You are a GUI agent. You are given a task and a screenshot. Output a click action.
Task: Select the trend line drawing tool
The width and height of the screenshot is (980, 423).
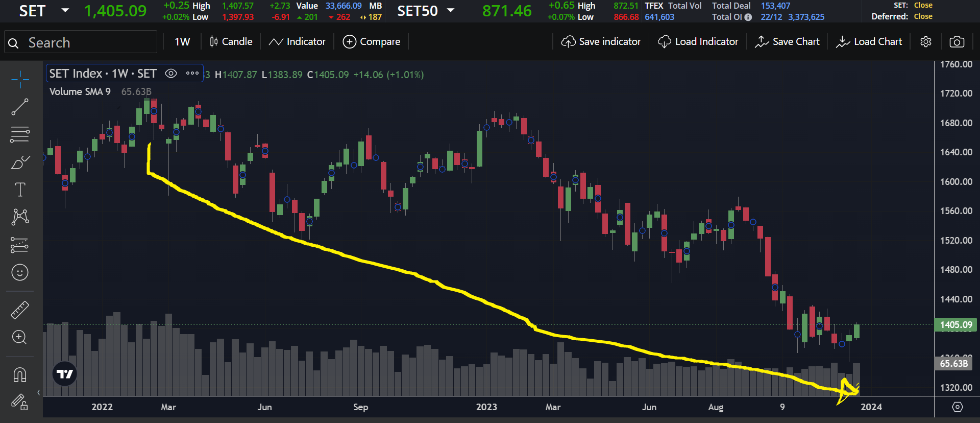pyautogui.click(x=20, y=107)
